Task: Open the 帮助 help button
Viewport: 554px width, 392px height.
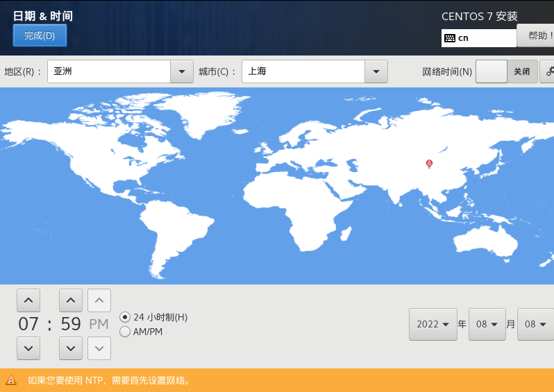Action: tap(536, 35)
